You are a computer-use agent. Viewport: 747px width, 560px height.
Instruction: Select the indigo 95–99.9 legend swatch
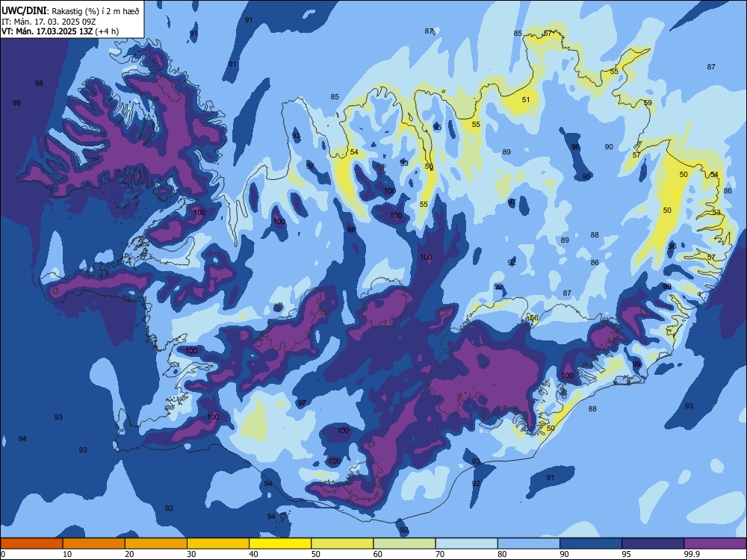pos(653,544)
